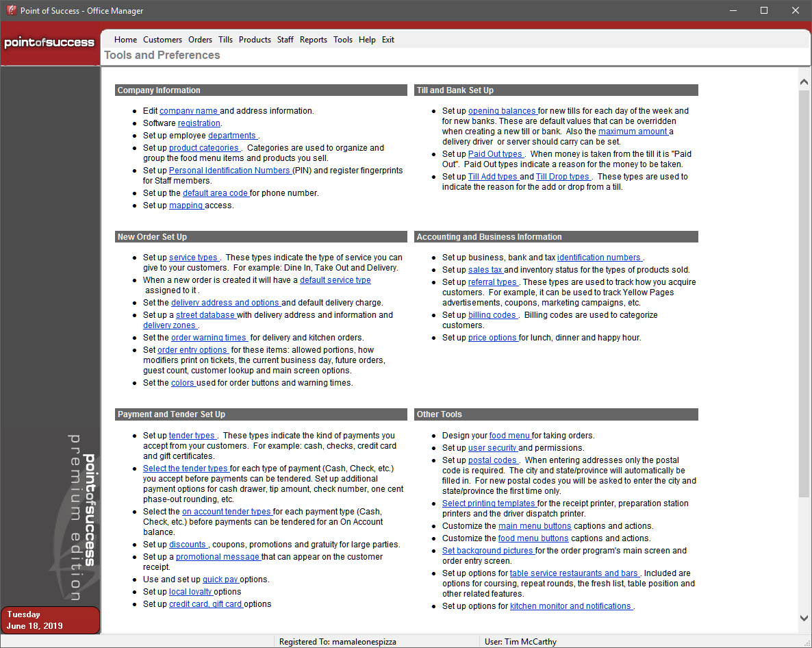The width and height of the screenshot is (812, 648).
Task: Click the promotional message link
Action: [218, 558]
